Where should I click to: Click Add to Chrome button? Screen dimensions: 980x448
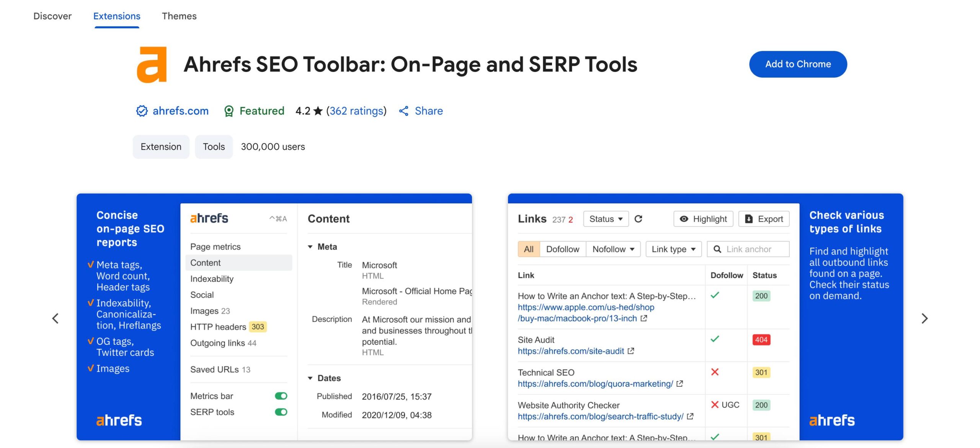click(x=798, y=64)
